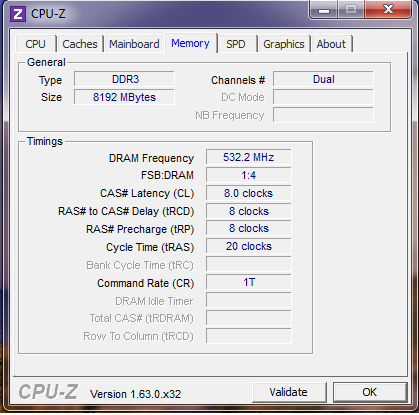The image size is (419, 415).
Task: Click the empty NB Frequency field
Action: click(x=323, y=115)
